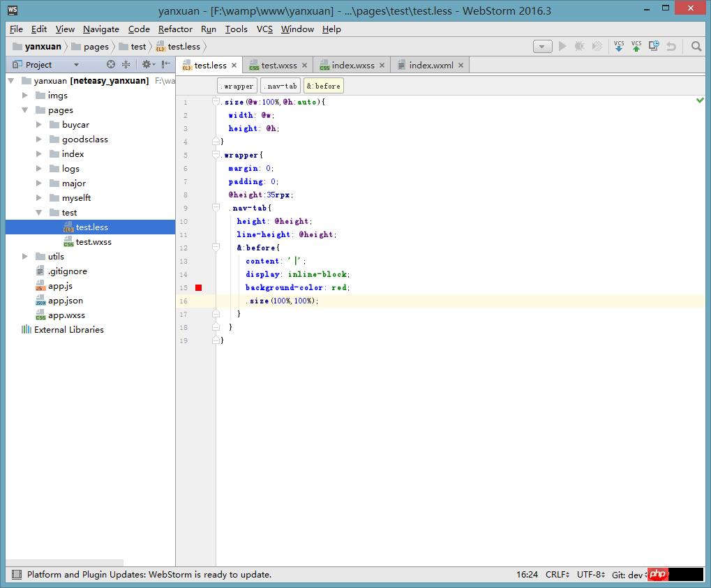
Task: Click the red color swatch in gutter
Action: point(198,287)
